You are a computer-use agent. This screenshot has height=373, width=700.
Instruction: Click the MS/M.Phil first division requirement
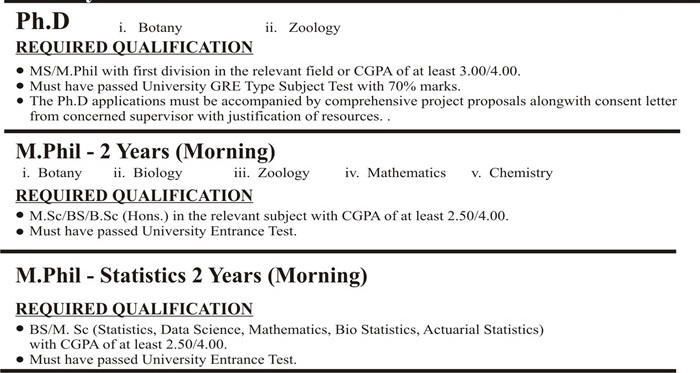[275, 71]
